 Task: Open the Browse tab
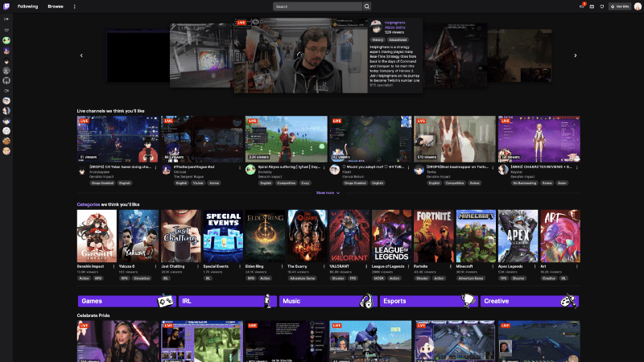(x=56, y=6)
